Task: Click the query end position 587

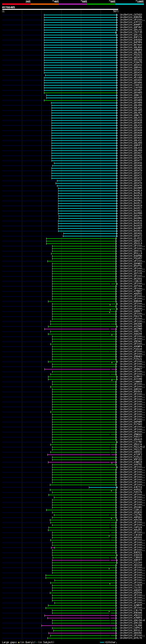Action: [115, 11]
